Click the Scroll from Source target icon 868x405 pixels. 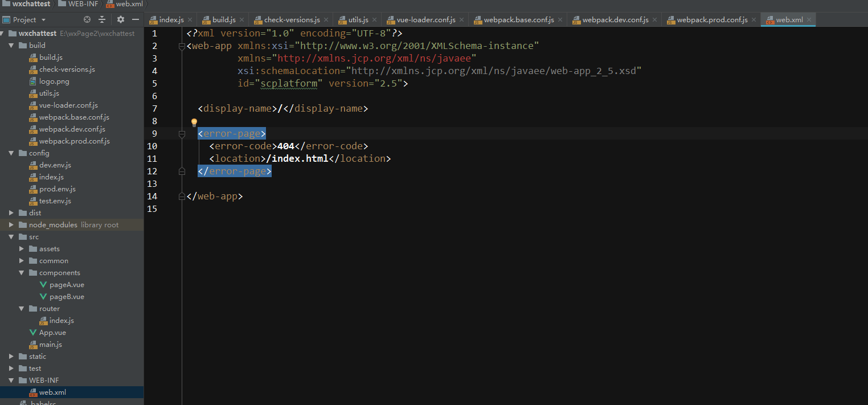coord(87,19)
